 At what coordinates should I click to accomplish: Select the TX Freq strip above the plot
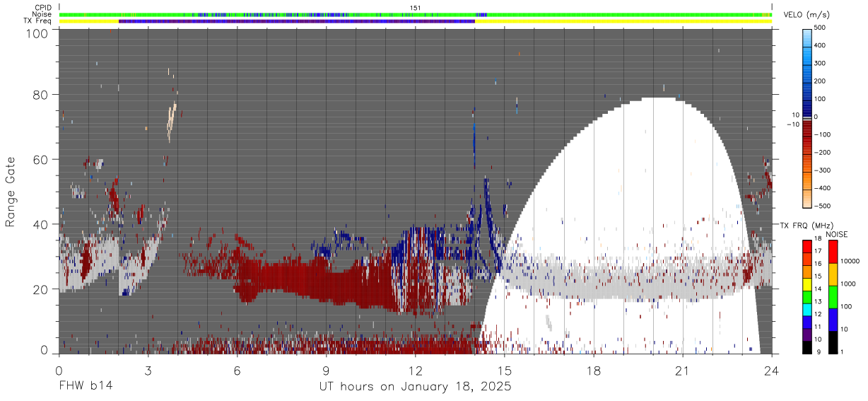tap(415, 21)
